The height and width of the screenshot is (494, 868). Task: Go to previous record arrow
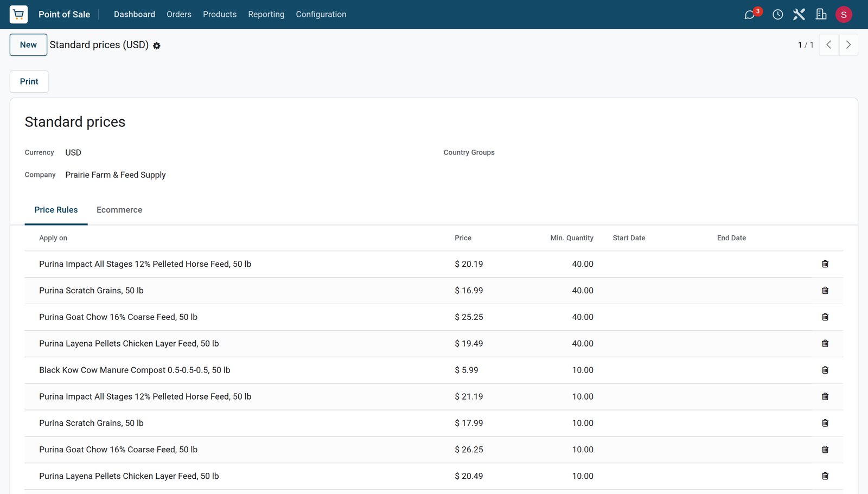point(828,45)
